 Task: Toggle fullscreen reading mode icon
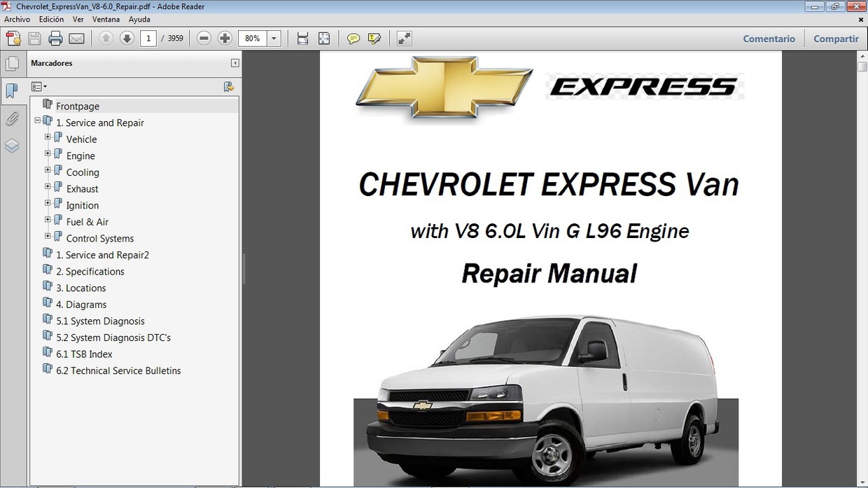click(x=404, y=38)
